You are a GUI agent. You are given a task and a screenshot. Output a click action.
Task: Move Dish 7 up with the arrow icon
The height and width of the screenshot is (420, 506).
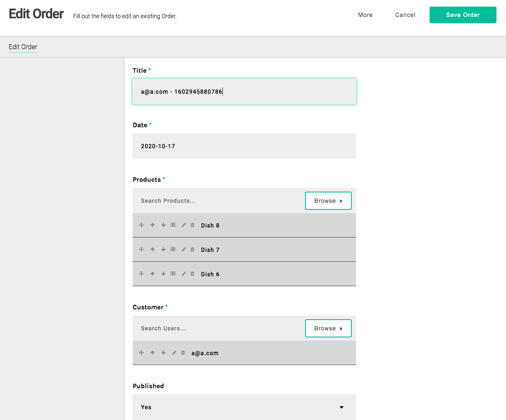pyautogui.click(x=153, y=249)
